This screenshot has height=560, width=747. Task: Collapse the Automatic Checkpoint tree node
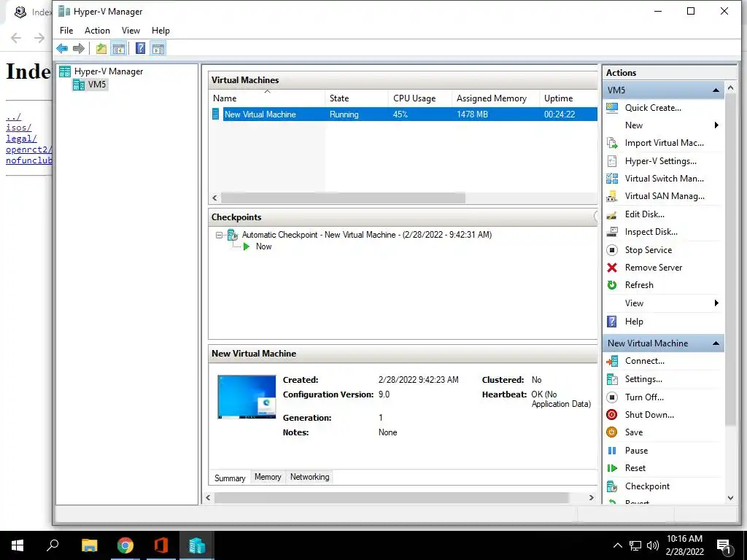pyautogui.click(x=219, y=235)
